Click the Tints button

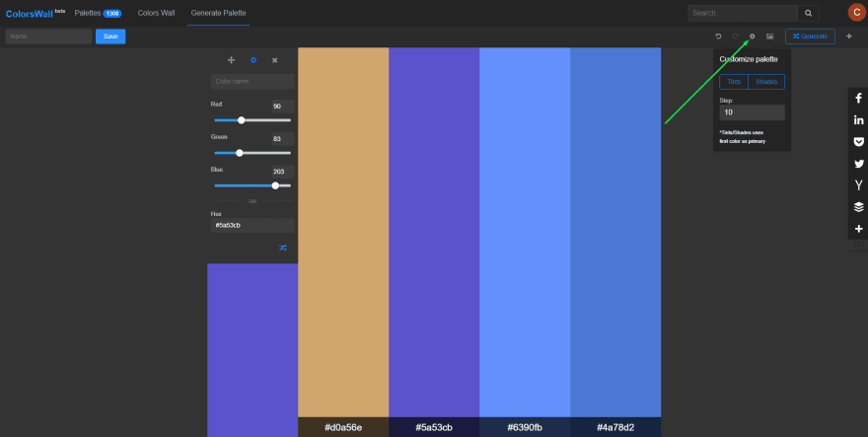[734, 82]
